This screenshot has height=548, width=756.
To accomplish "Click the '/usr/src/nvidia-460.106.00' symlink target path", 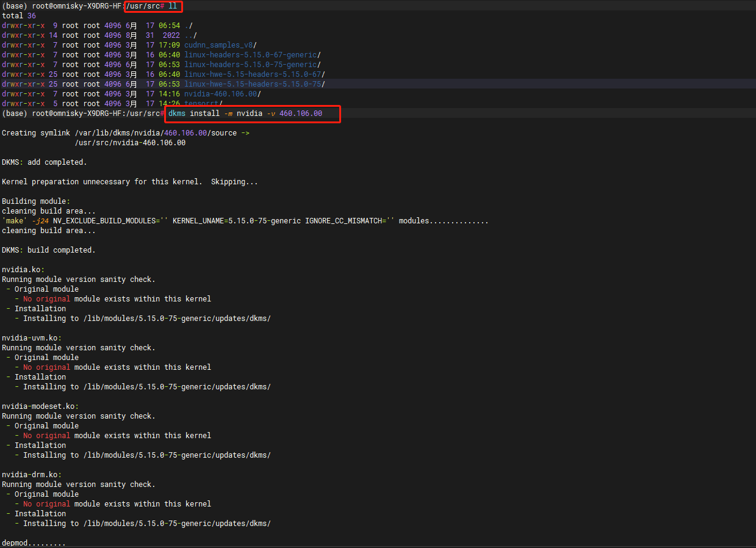I will coord(130,143).
